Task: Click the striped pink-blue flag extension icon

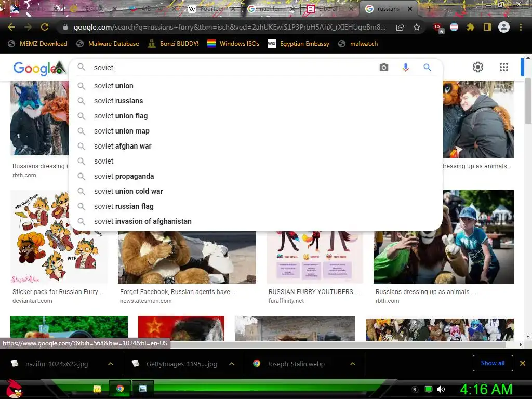Action: (x=454, y=27)
